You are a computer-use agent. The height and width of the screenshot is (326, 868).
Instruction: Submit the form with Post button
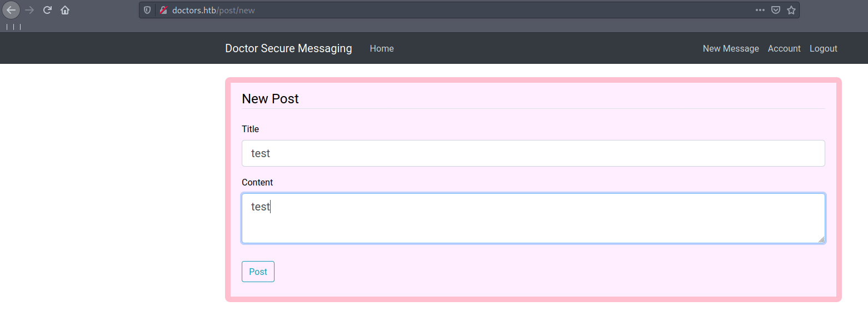[x=258, y=272]
